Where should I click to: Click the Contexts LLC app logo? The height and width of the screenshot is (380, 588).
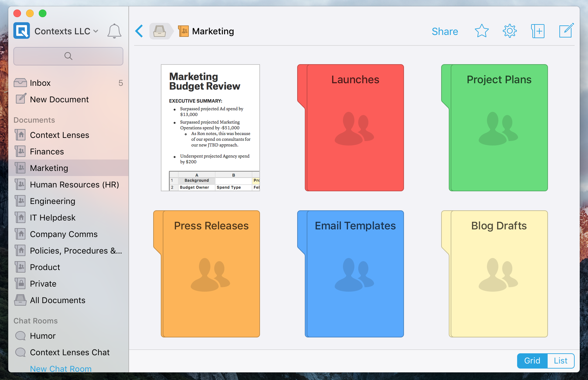22,31
